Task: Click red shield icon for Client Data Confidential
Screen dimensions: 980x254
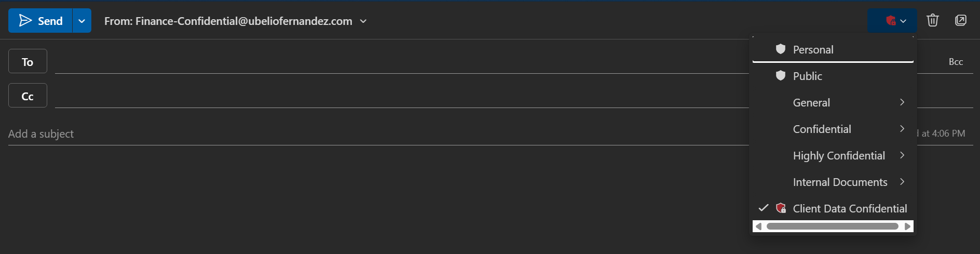Action: (780, 208)
